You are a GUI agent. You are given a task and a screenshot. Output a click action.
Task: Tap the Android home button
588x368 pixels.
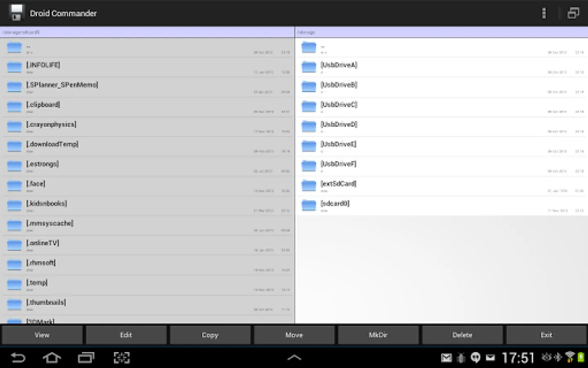point(52,358)
